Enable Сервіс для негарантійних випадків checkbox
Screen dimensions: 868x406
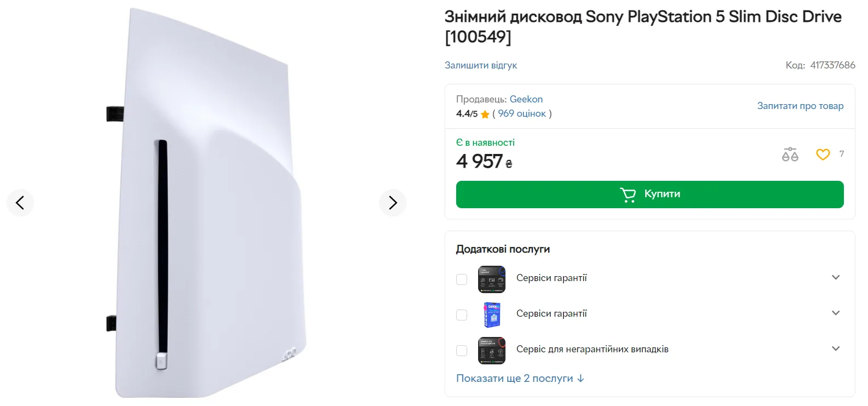(x=462, y=351)
